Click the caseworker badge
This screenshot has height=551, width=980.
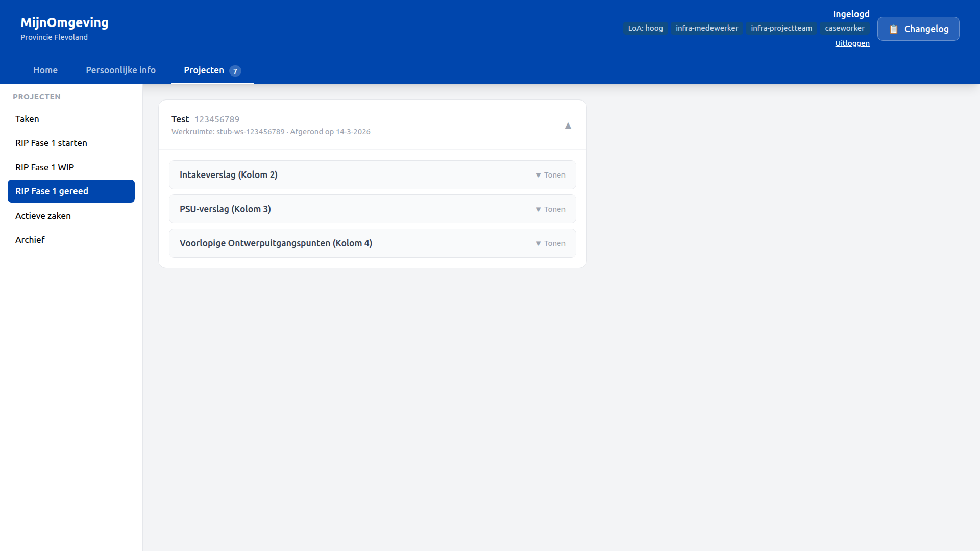[845, 28]
